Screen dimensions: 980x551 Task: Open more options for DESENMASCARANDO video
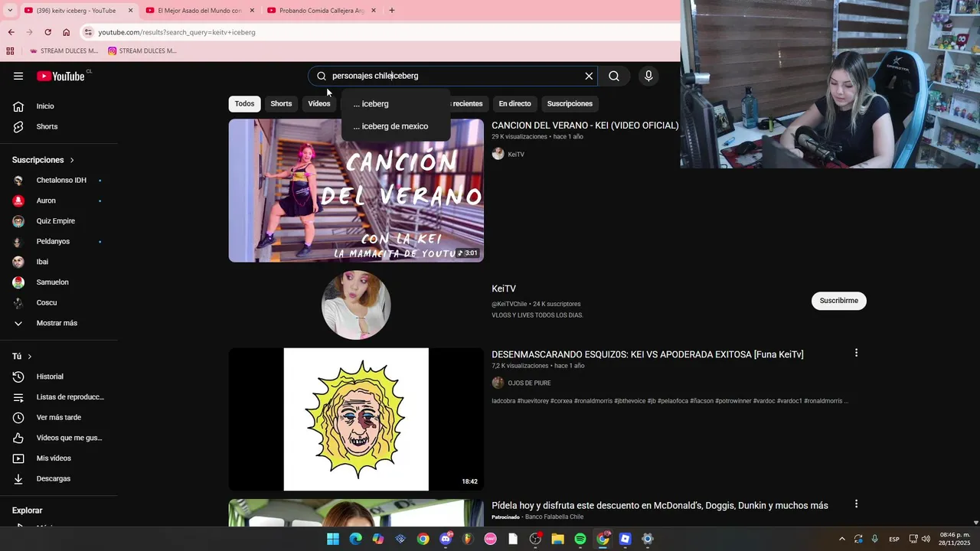click(856, 353)
